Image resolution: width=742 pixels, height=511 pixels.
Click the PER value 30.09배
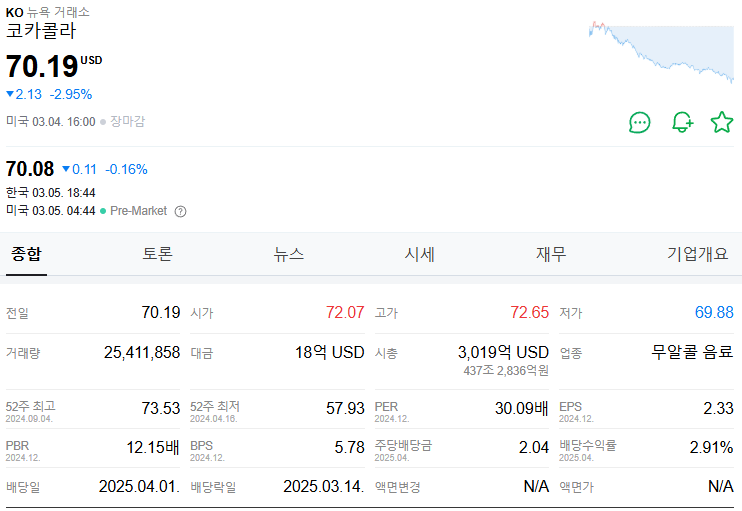(x=522, y=408)
